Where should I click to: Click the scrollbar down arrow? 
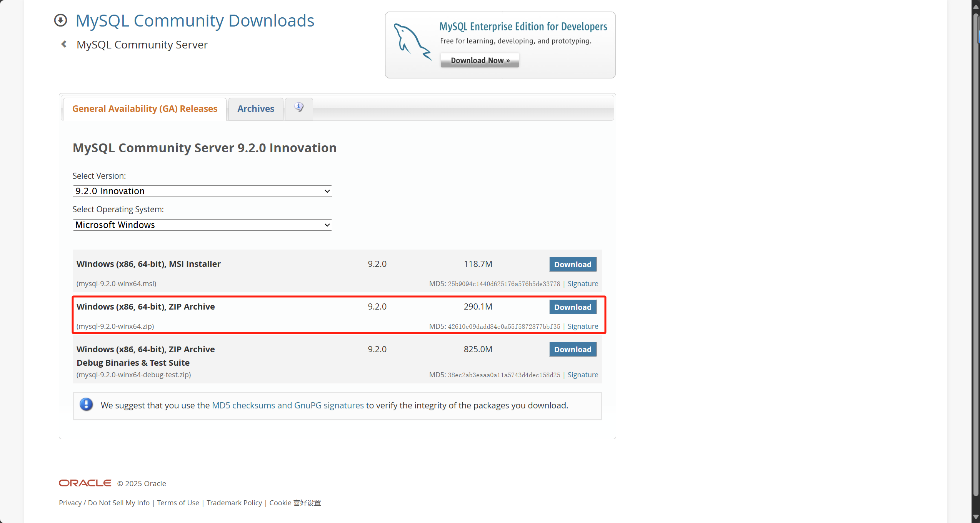point(976,517)
